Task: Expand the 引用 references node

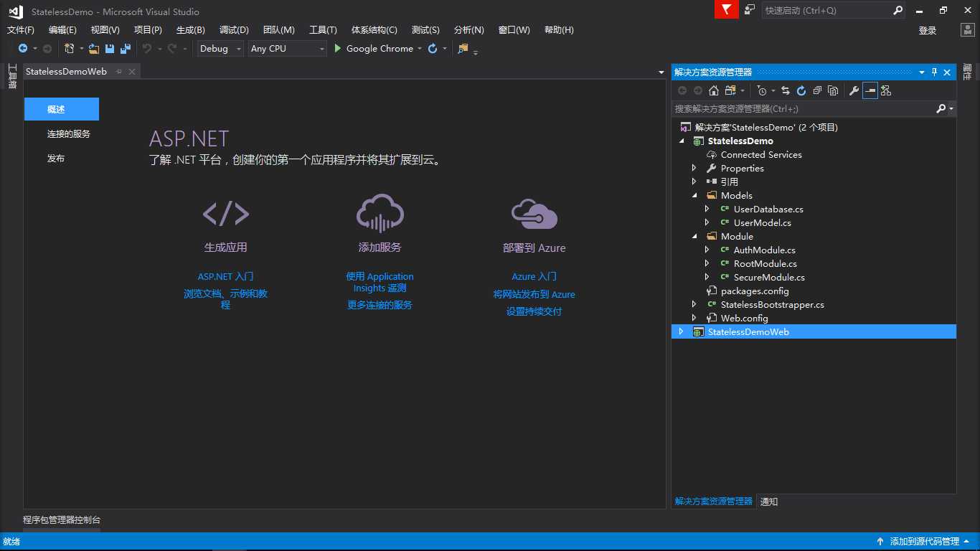Action: tap(694, 182)
